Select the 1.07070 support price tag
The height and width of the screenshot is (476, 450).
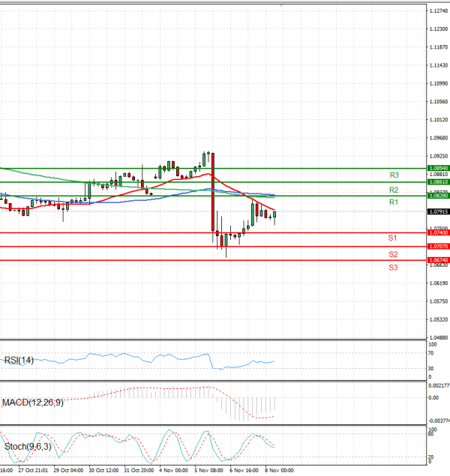click(x=439, y=247)
